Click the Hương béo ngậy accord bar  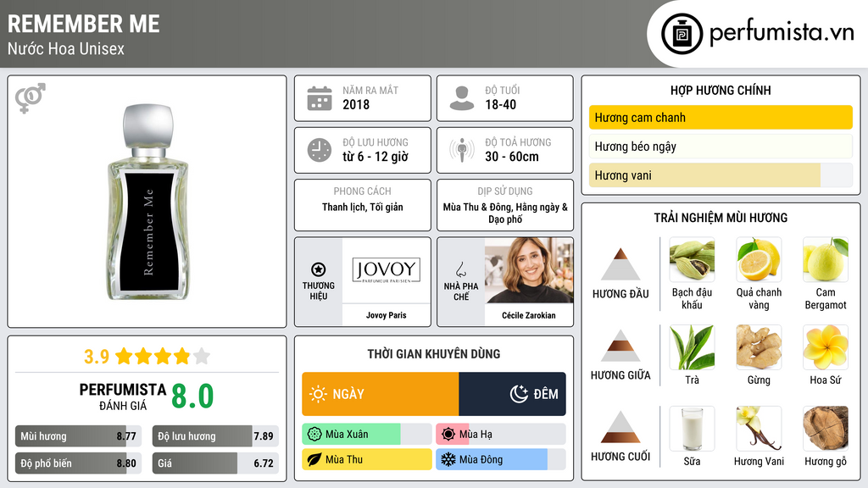[721, 146]
